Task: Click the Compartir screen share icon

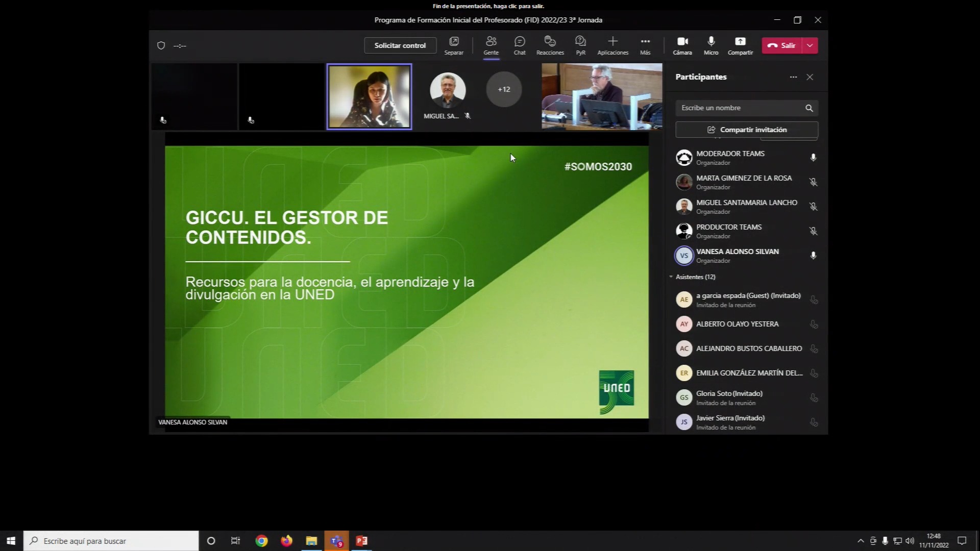Action: click(740, 45)
